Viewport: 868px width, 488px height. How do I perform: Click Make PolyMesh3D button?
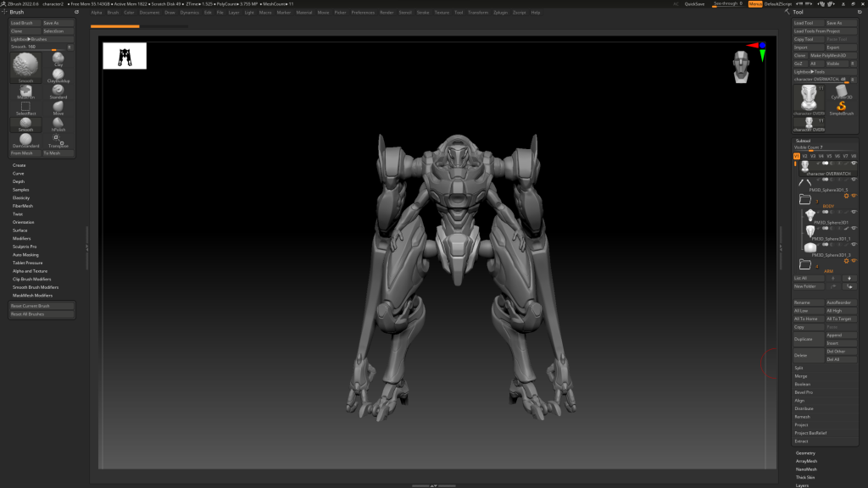point(833,55)
